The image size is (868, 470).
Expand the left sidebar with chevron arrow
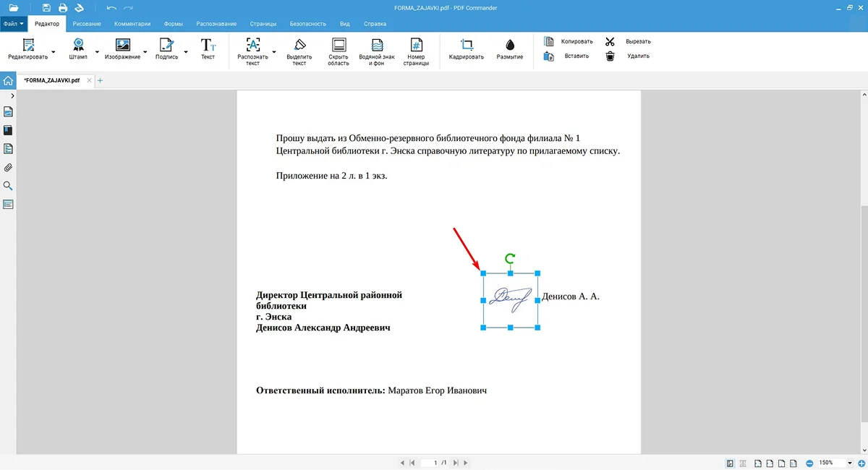(x=12, y=95)
